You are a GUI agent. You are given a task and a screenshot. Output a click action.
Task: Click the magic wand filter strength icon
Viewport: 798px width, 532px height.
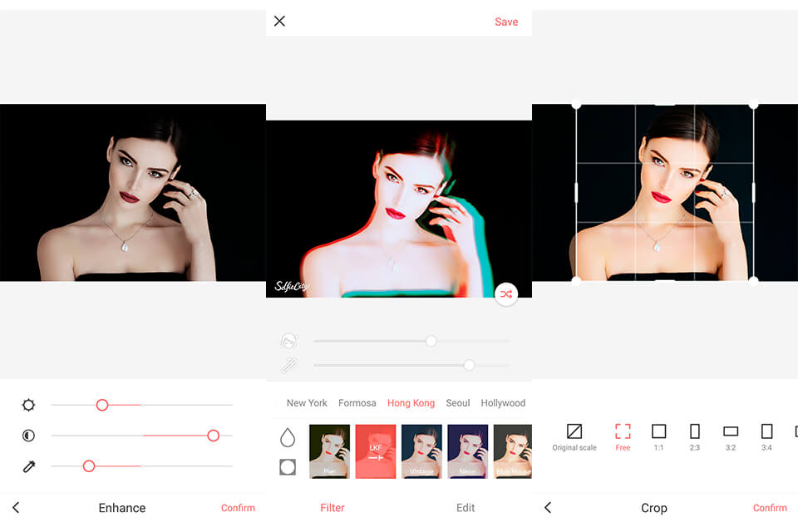point(289,365)
